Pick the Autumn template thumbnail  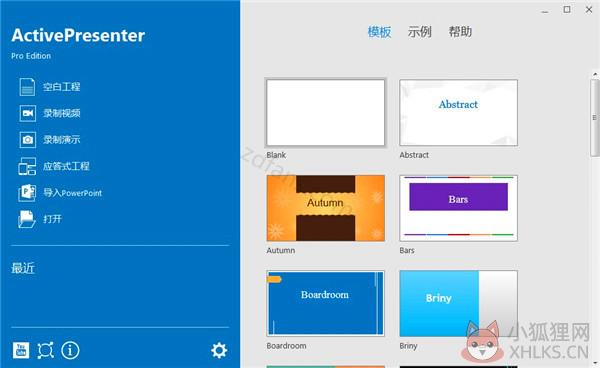tap(326, 208)
